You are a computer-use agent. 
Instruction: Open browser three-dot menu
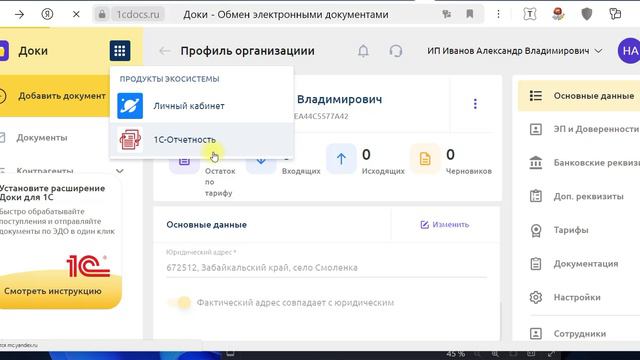[x=498, y=14]
